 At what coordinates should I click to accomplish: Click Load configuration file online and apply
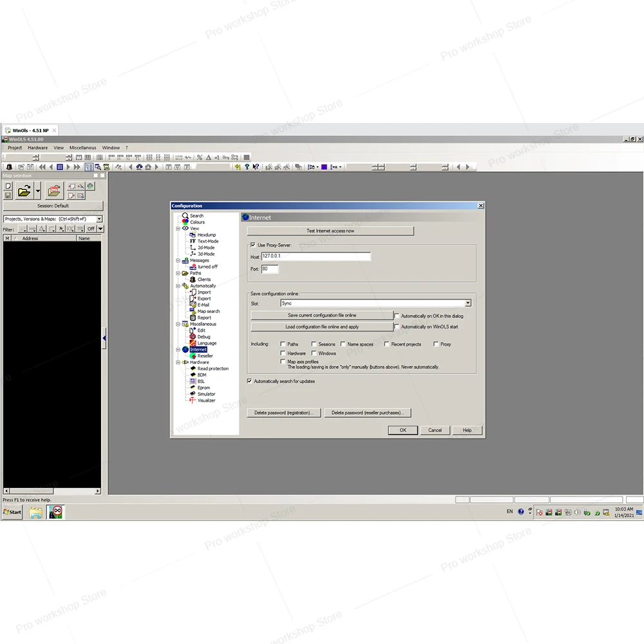322,327
